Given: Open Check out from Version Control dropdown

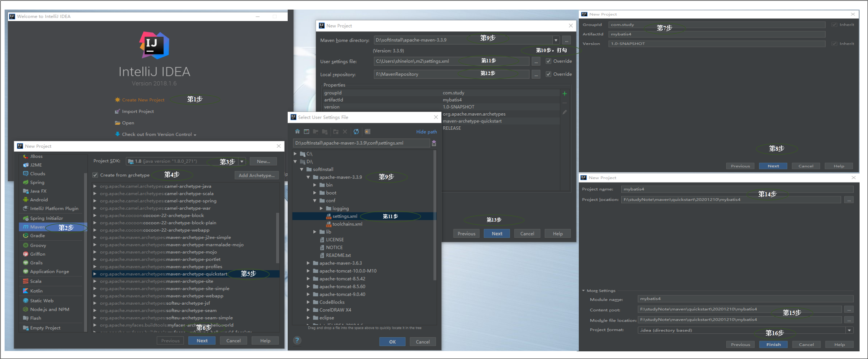Looking at the screenshot, I should pyautogui.click(x=156, y=134).
